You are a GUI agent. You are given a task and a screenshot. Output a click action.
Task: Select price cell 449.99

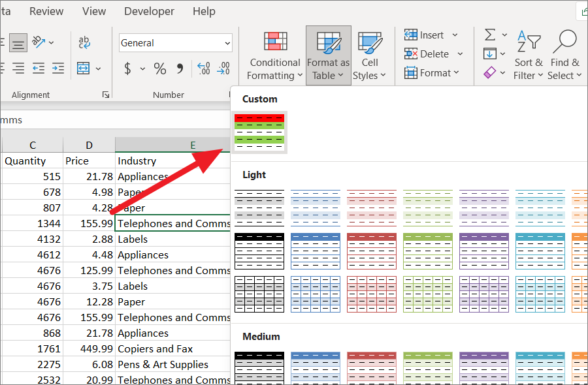pyautogui.click(x=89, y=348)
